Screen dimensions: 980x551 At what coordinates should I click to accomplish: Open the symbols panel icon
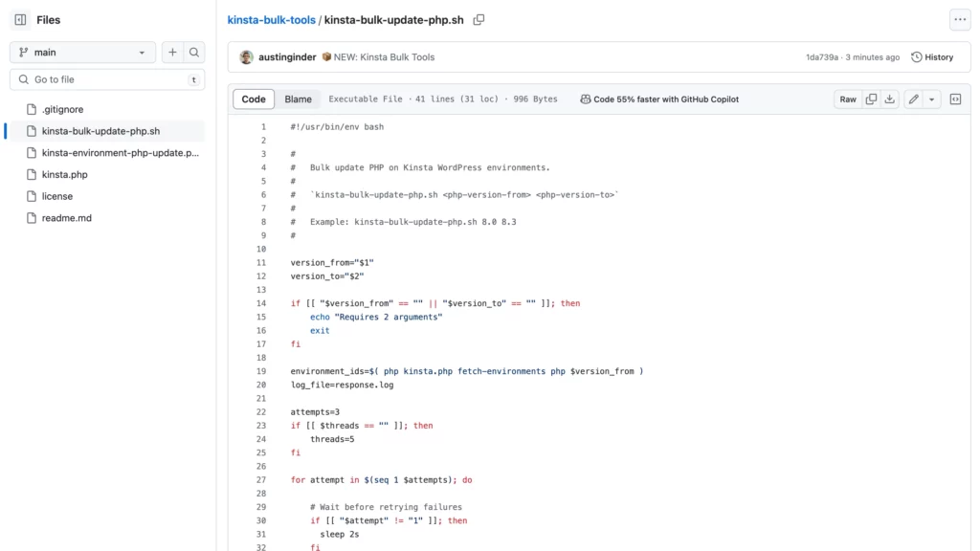pos(955,99)
